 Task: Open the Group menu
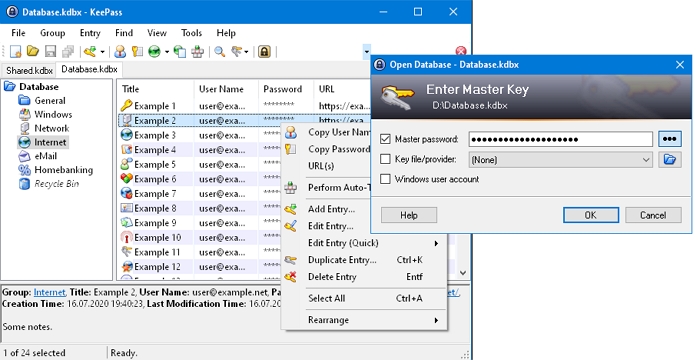click(x=53, y=33)
